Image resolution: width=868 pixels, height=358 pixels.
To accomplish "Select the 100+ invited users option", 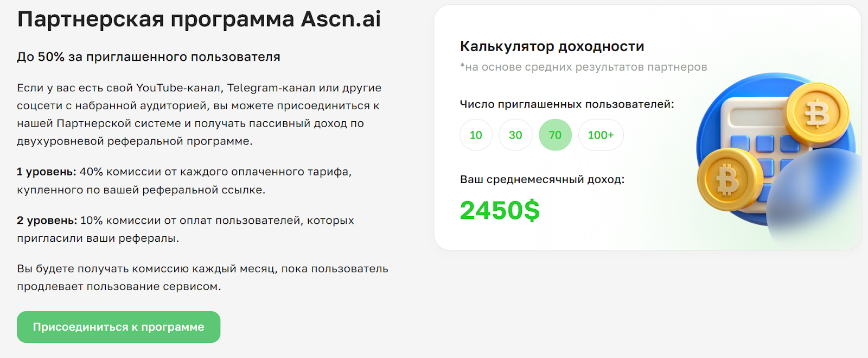I will coord(601,135).
